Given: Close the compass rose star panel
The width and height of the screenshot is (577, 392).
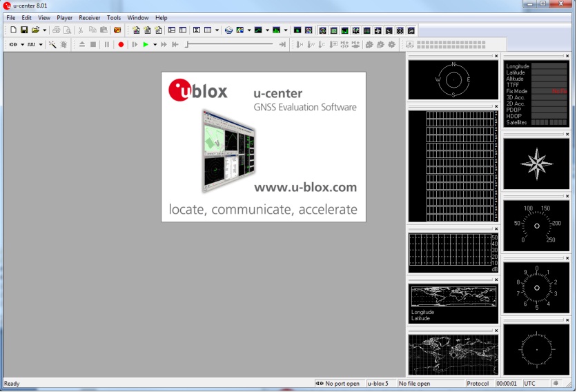Looking at the screenshot, I should click(x=567, y=135).
